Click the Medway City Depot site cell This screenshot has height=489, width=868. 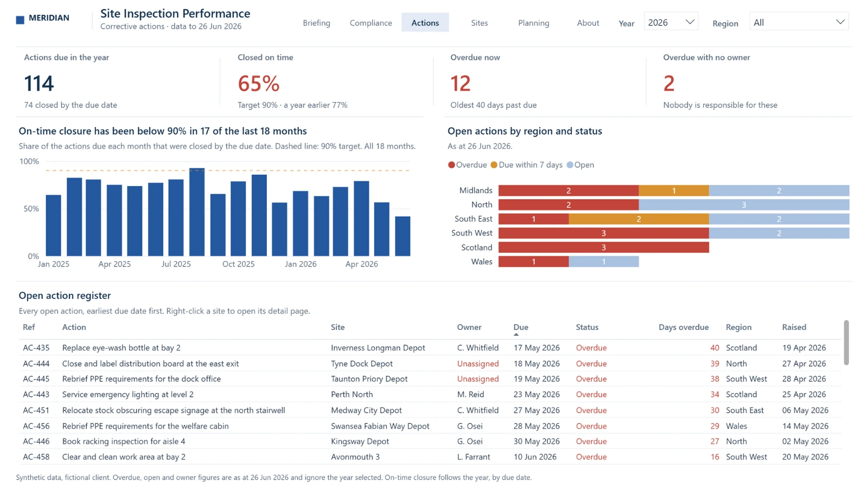coord(366,410)
